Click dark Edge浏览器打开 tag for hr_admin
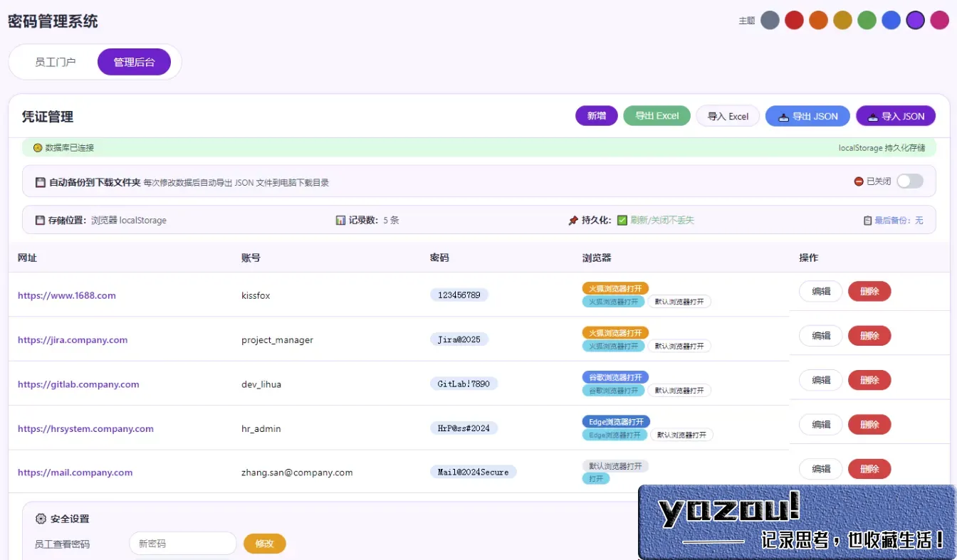Viewport: 957px width, 560px height. (616, 422)
